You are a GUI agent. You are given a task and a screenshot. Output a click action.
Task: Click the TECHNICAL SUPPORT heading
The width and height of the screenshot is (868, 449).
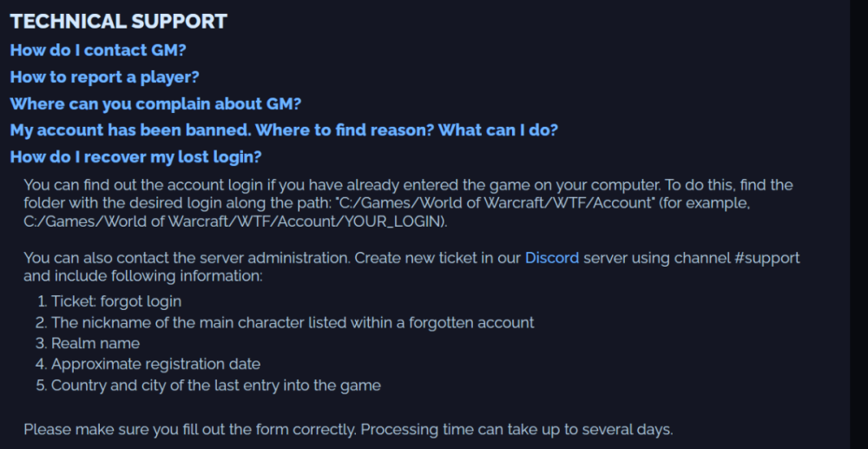click(x=118, y=22)
